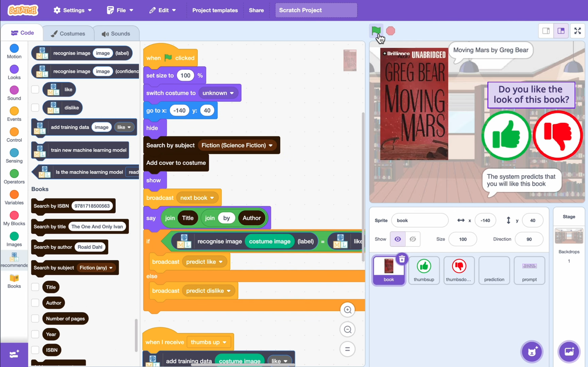Expand the switch costume unknown dropdown

218,93
